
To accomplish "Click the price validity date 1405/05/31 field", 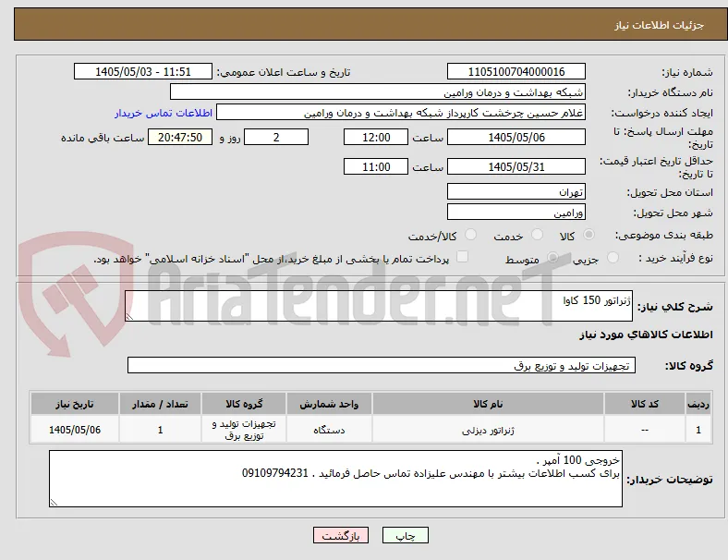I will (x=516, y=166).
